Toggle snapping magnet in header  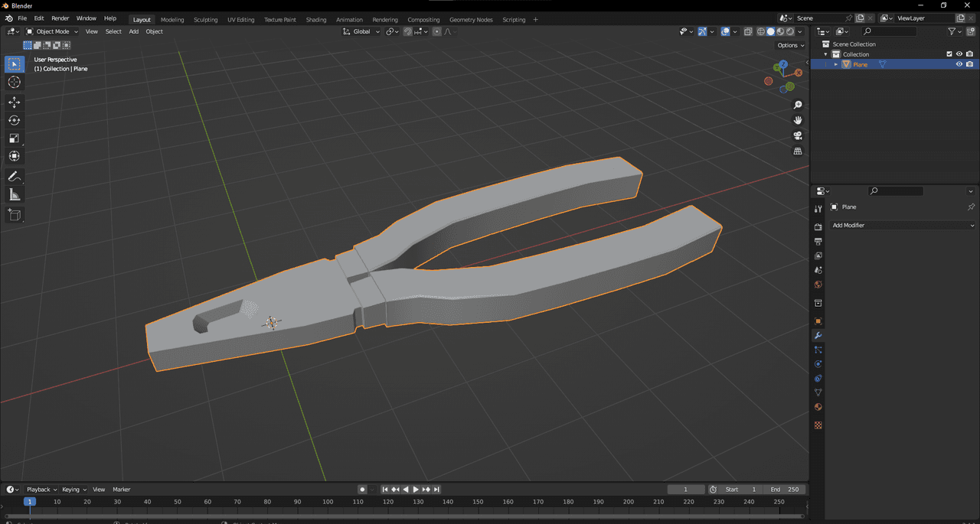[x=408, y=31]
